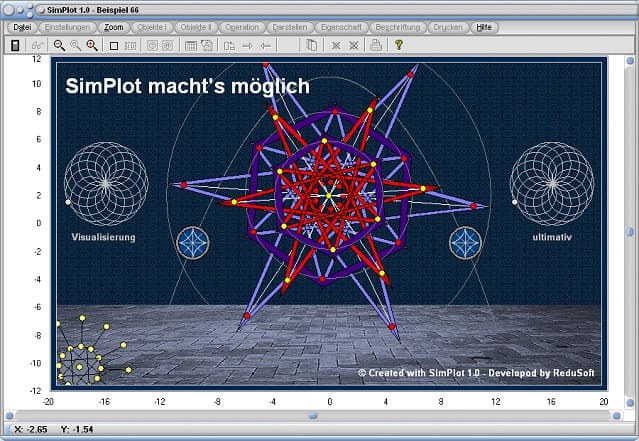639x441 pixels.
Task: Click the left arrow toolbar icon
Action: 265,46
